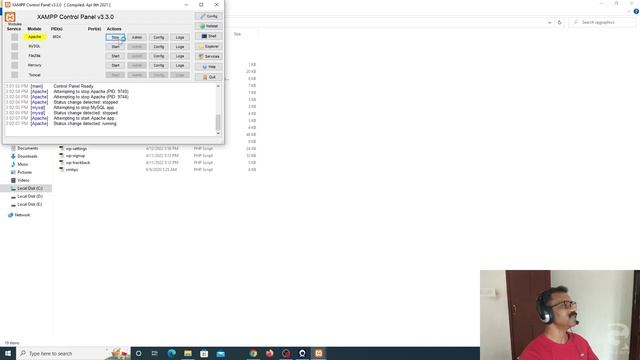This screenshot has width=640, height=360.
Task: Open Mail app from the taskbar
Action: (220, 353)
